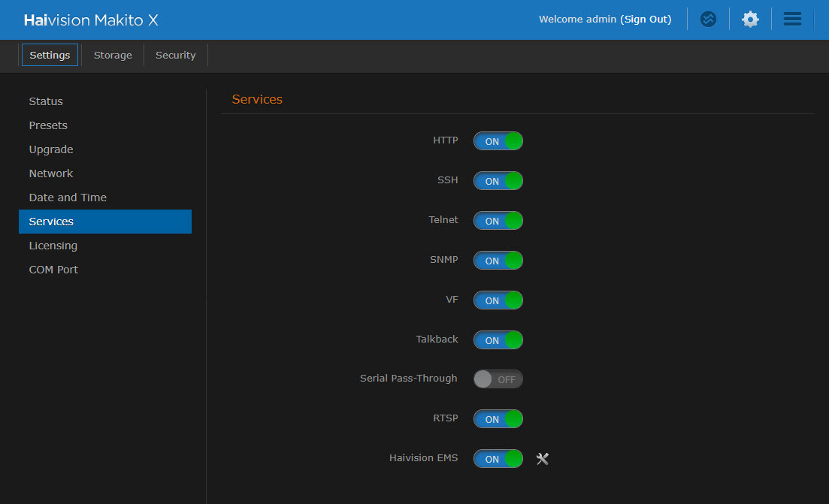
Task: Click the settings gear icon
Action: (750, 19)
